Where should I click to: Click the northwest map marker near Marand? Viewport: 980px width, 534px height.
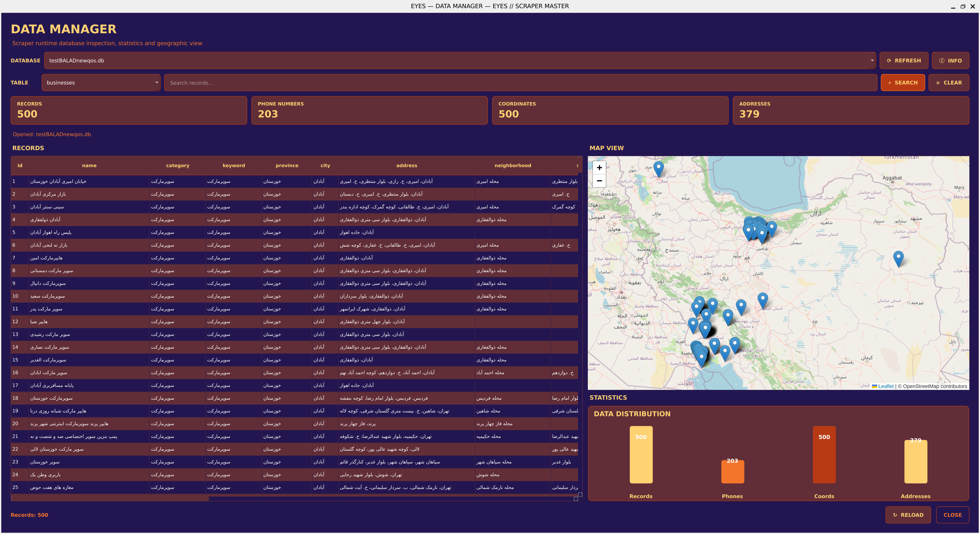tap(658, 169)
